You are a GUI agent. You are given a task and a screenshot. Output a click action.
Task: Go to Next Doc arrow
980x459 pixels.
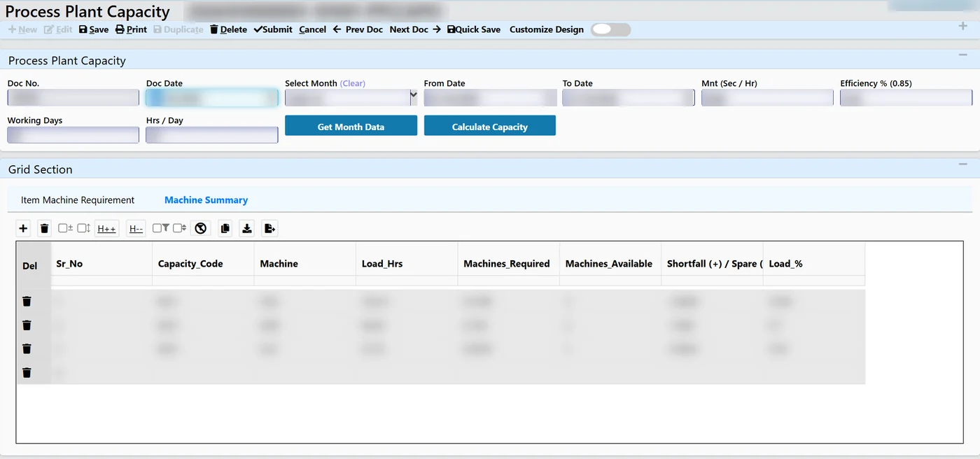[x=415, y=29]
